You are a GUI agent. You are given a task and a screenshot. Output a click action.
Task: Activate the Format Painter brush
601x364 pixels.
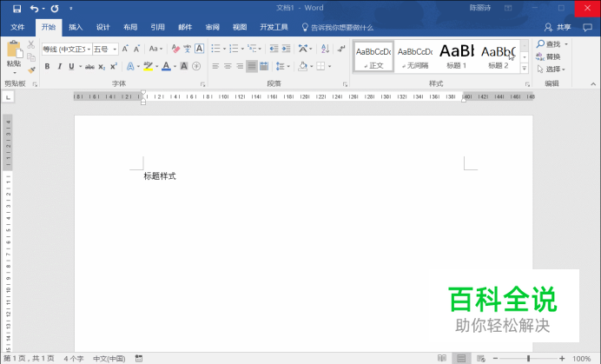pos(31,69)
